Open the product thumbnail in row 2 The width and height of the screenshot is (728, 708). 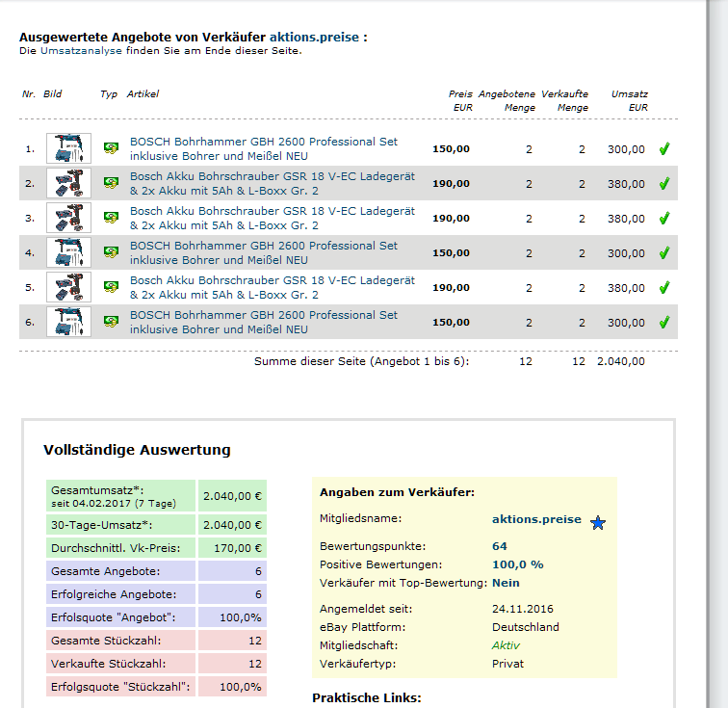pos(68,184)
